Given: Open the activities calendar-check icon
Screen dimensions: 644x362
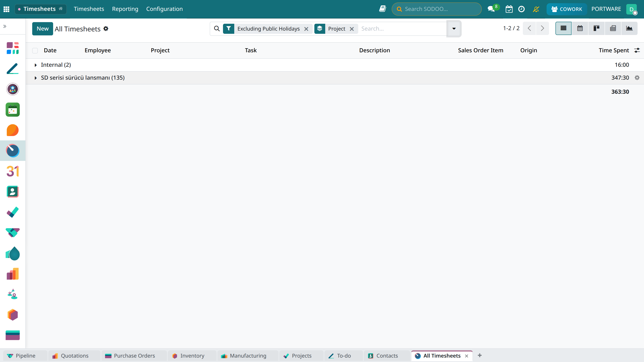Looking at the screenshot, I should pos(509,9).
